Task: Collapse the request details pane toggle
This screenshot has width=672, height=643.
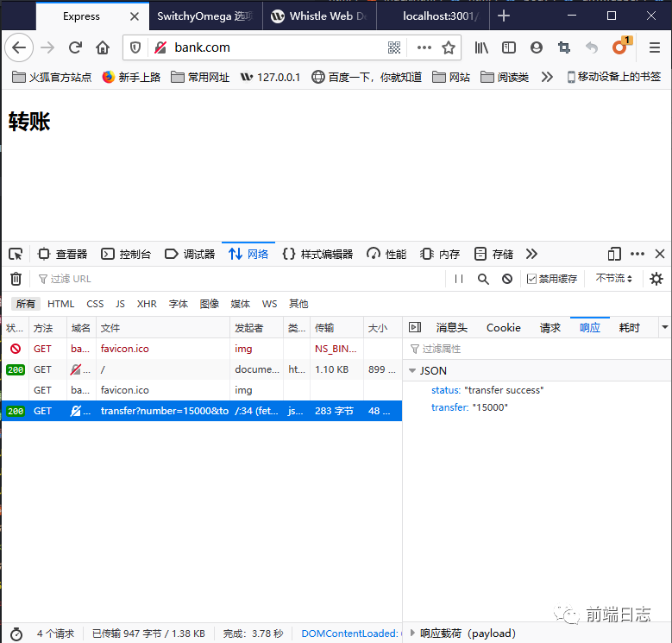Action: [x=415, y=327]
